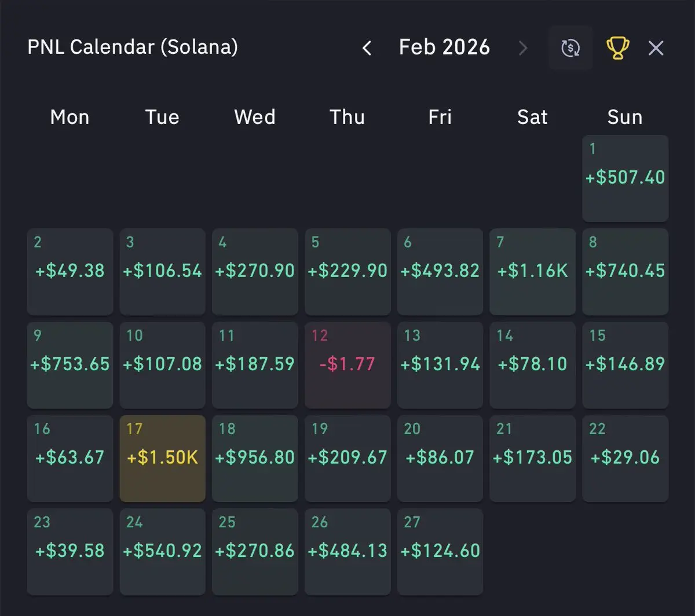Open Feb 7 cell showing +$1.16K
Screen dimensions: 695x616
(x=532, y=271)
